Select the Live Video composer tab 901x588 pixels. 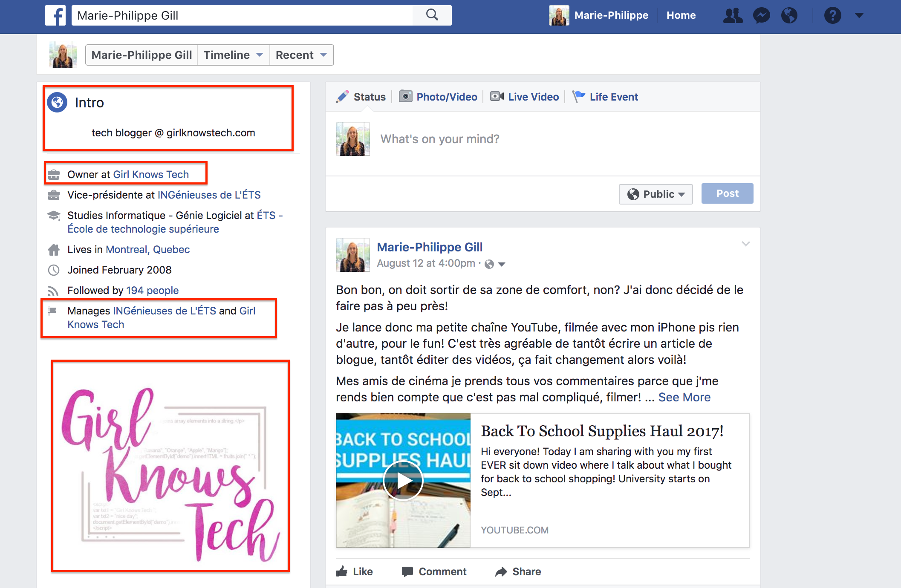pyautogui.click(x=524, y=97)
